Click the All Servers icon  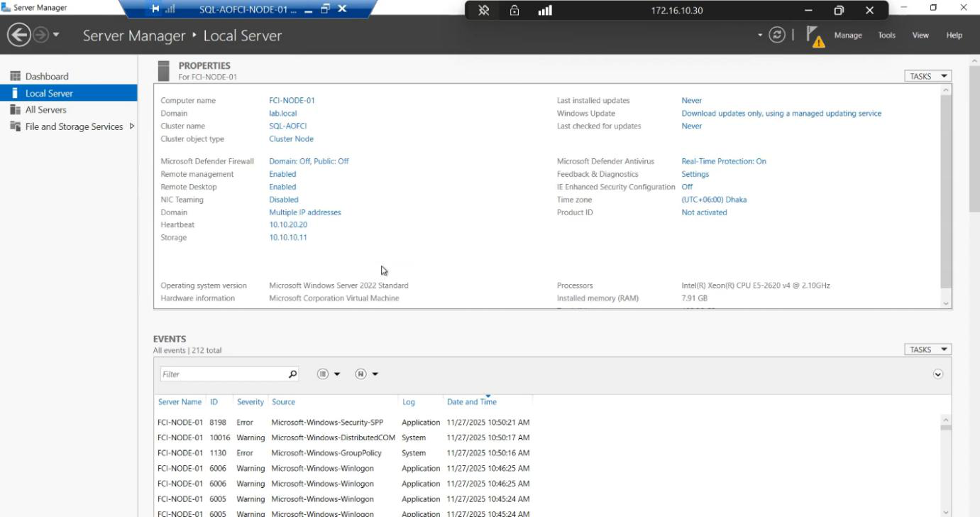pyautogui.click(x=15, y=109)
